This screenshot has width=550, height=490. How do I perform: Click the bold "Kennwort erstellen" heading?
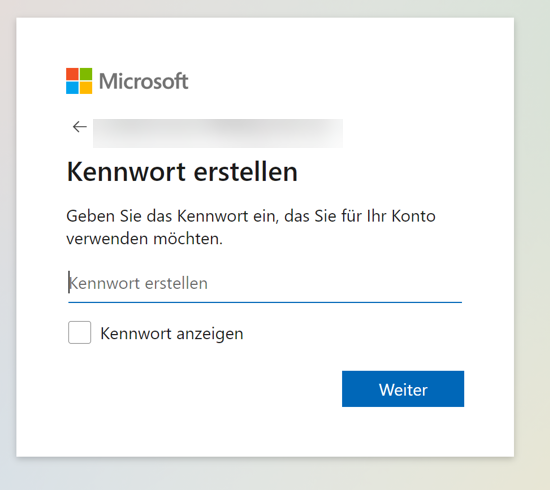182,172
